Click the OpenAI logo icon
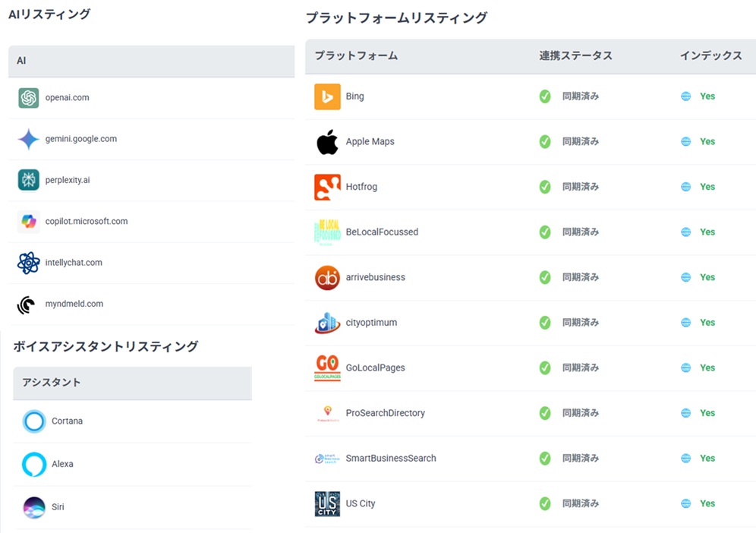Viewport: 756px width, 533px height. 29,98
